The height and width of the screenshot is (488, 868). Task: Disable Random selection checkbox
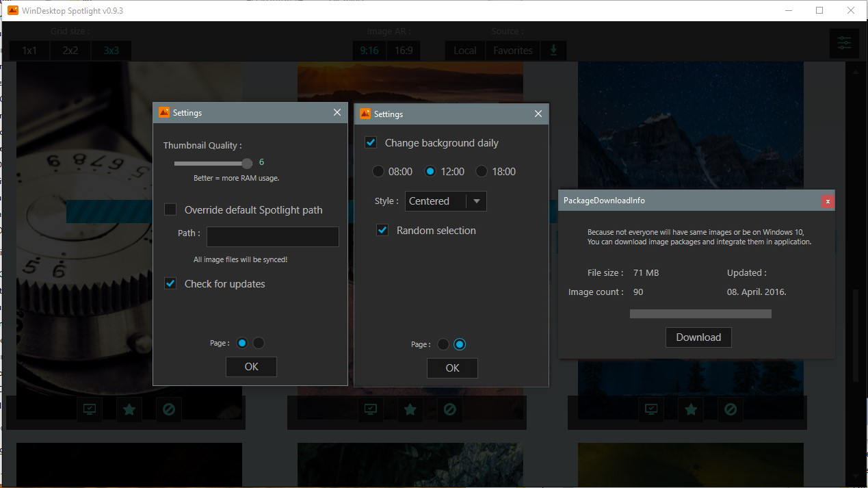tap(383, 231)
